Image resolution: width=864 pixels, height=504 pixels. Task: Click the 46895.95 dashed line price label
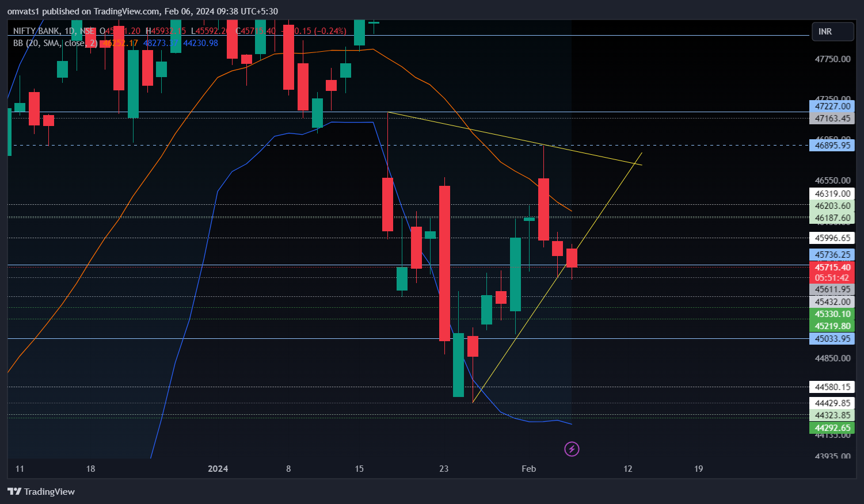click(x=832, y=146)
